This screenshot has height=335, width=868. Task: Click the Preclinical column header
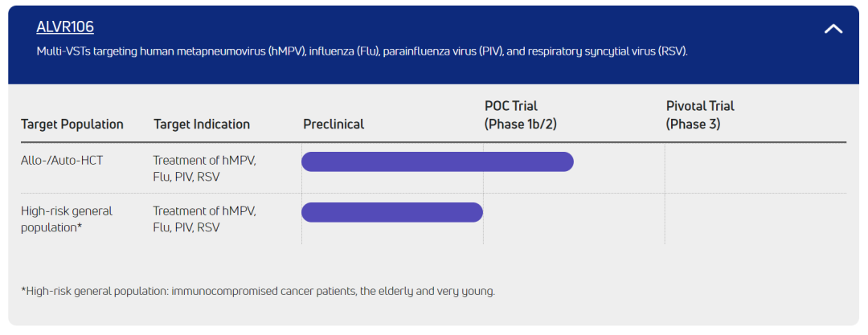coord(334,125)
